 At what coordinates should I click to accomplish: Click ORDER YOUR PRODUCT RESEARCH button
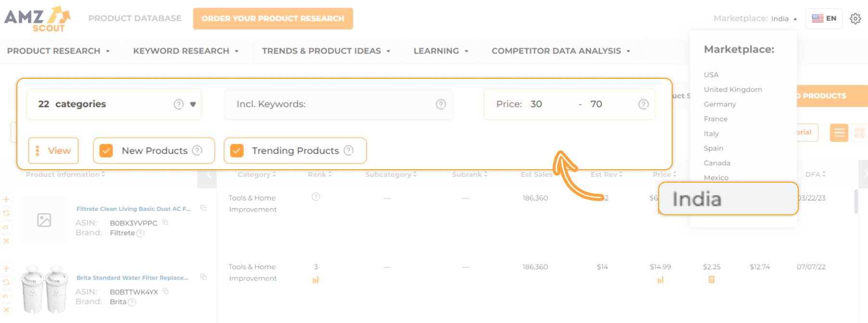tap(273, 18)
